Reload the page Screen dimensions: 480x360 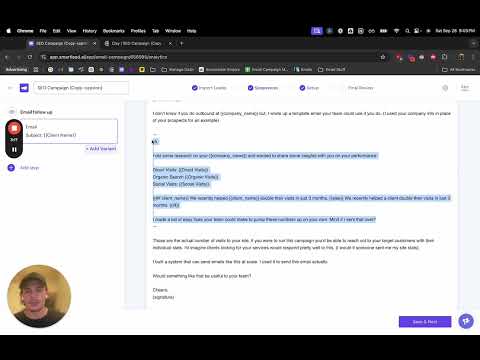coord(30,57)
